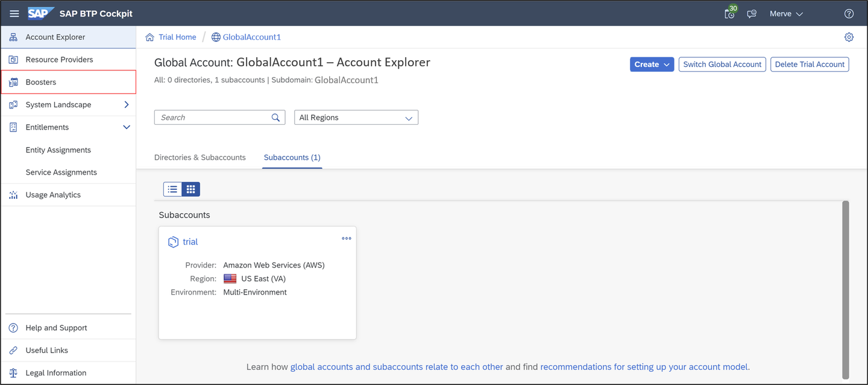Click the Boosters sidebar icon
The image size is (868, 385).
click(13, 82)
